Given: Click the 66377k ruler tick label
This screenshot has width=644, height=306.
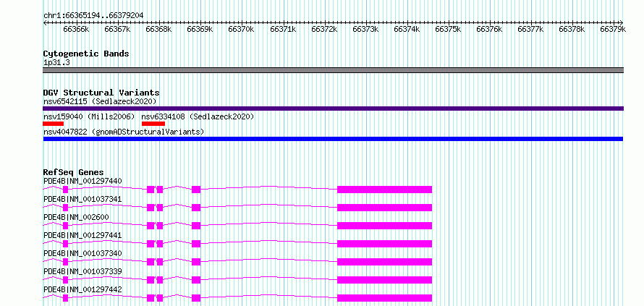Looking at the screenshot, I should click(531, 29).
